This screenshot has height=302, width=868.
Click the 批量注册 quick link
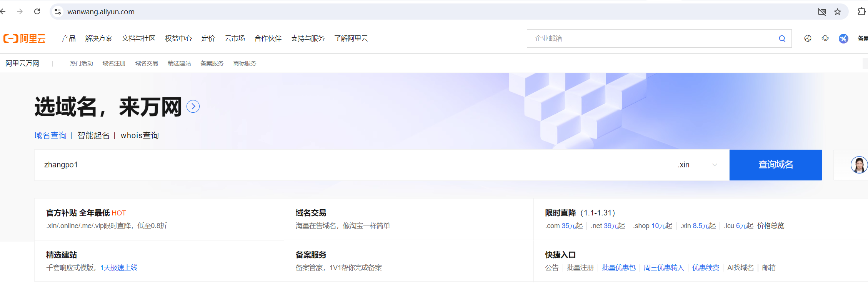[x=580, y=268]
